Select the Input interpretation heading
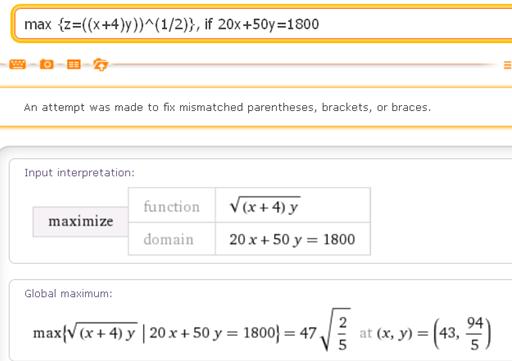This screenshot has height=361, width=512. [x=79, y=173]
